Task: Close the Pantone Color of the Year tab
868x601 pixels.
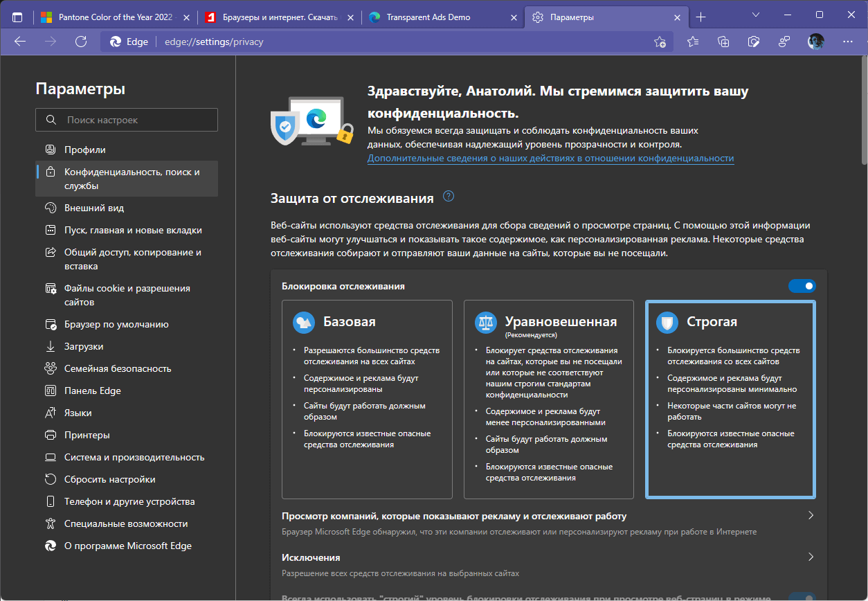Action: click(x=185, y=17)
